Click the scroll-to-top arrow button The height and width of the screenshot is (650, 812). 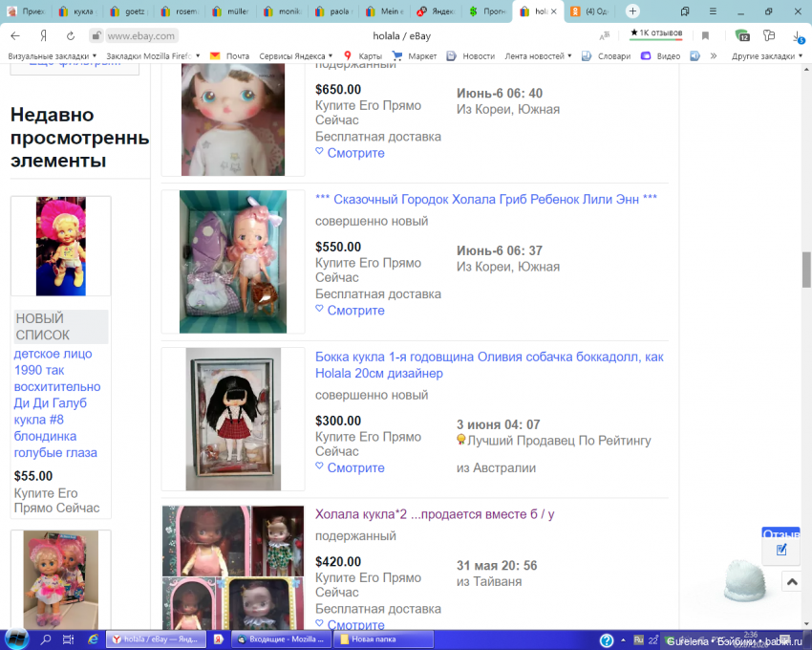(791, 581)
